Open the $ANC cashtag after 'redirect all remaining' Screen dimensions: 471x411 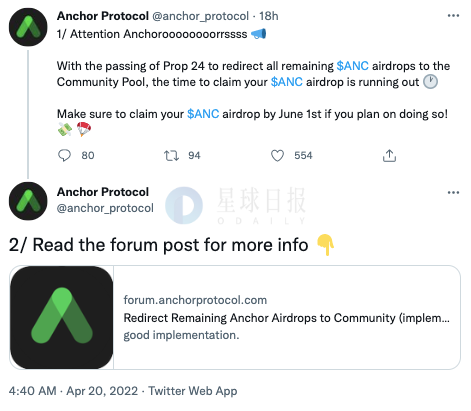[352, 66]
